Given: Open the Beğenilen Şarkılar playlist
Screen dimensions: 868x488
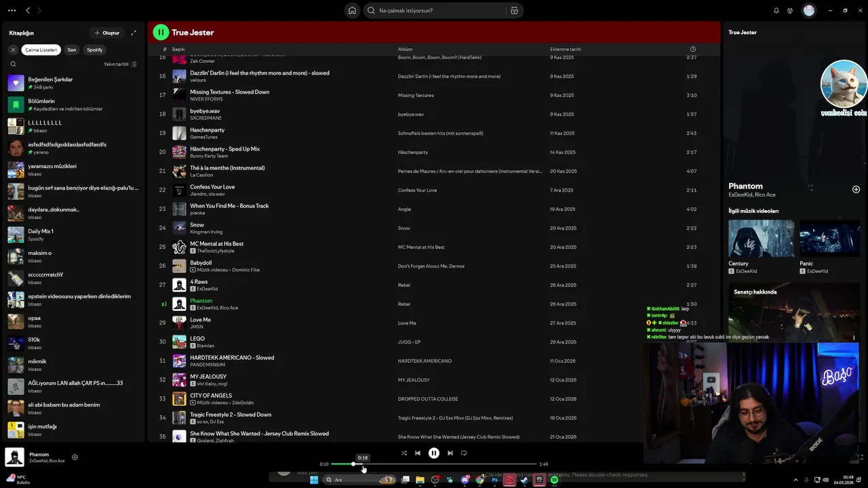Looking at the screenshot, I should [73, 83].
